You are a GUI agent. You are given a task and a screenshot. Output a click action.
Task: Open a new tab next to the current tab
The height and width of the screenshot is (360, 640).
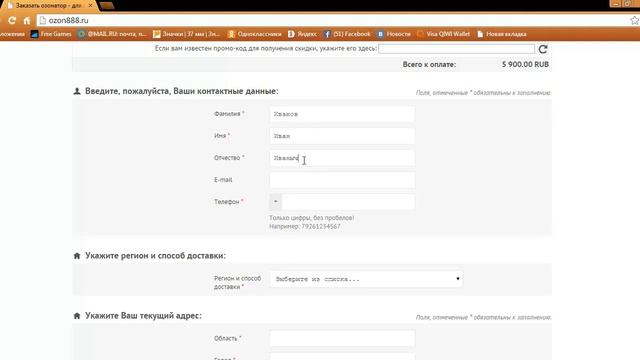tap(107, 6)
